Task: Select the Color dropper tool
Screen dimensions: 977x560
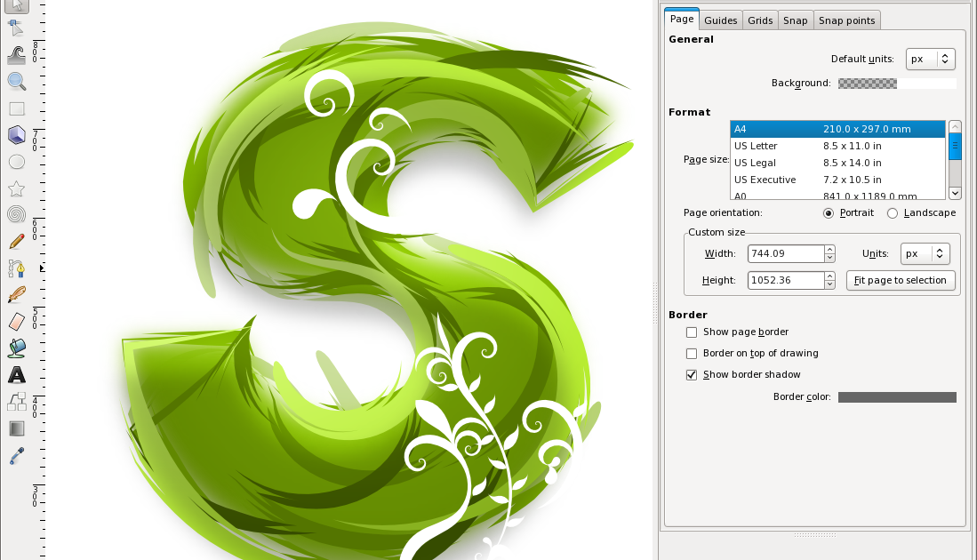Action: click(x=16, y=456)
